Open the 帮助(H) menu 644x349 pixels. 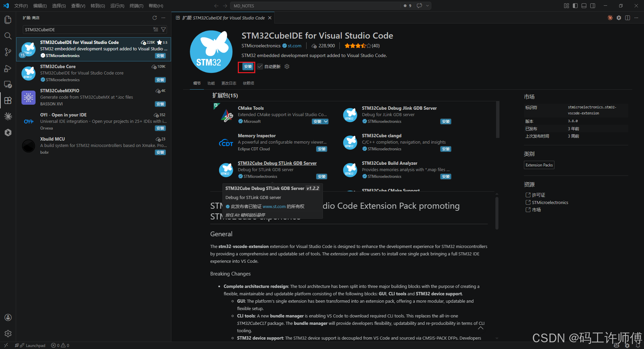point(156,6)
